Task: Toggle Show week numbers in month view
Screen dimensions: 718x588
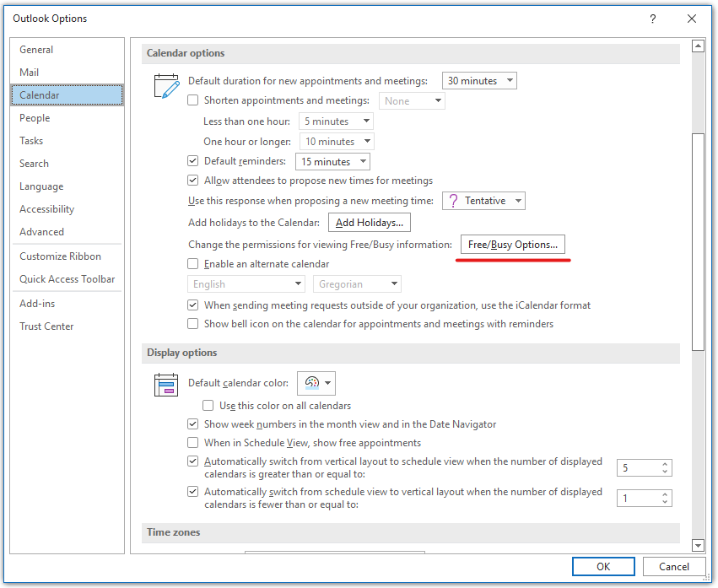Action: (x=193, y=424)
